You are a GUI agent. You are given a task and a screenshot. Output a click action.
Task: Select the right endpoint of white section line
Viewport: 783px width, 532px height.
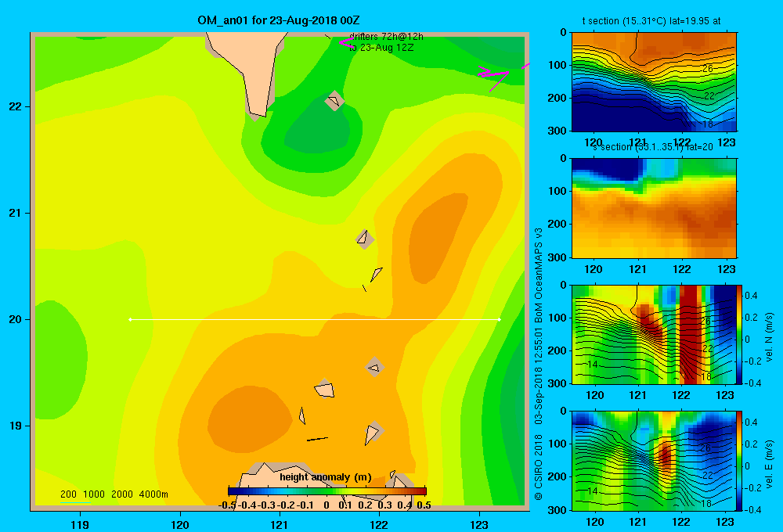coord(500,319)
